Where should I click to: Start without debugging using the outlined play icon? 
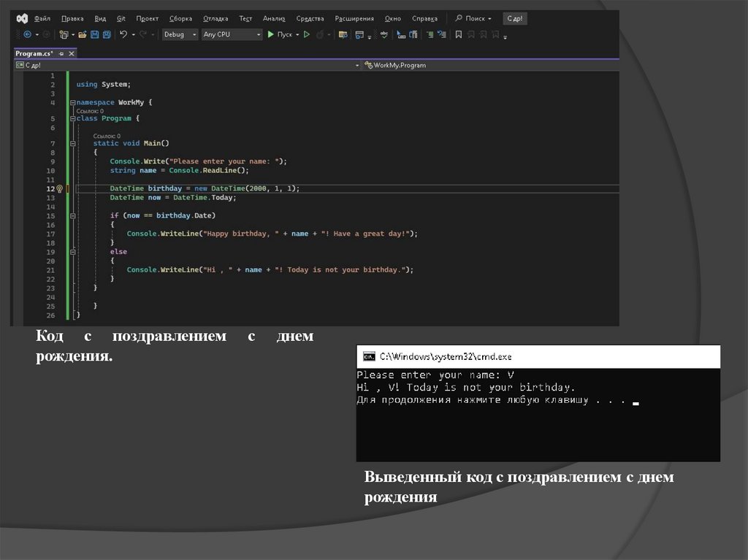(307, 34)
